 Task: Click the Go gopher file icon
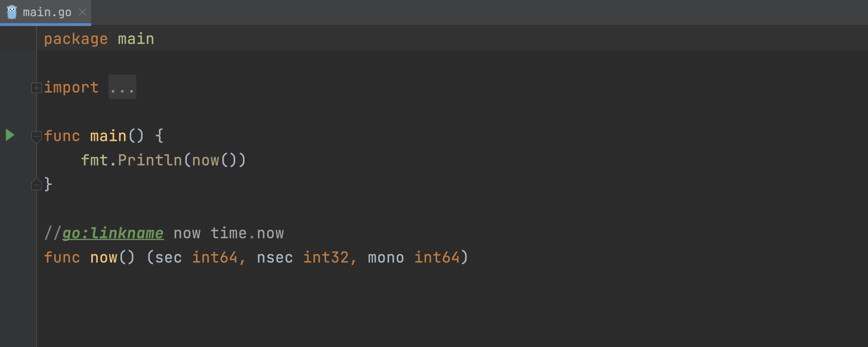(12, 12)
